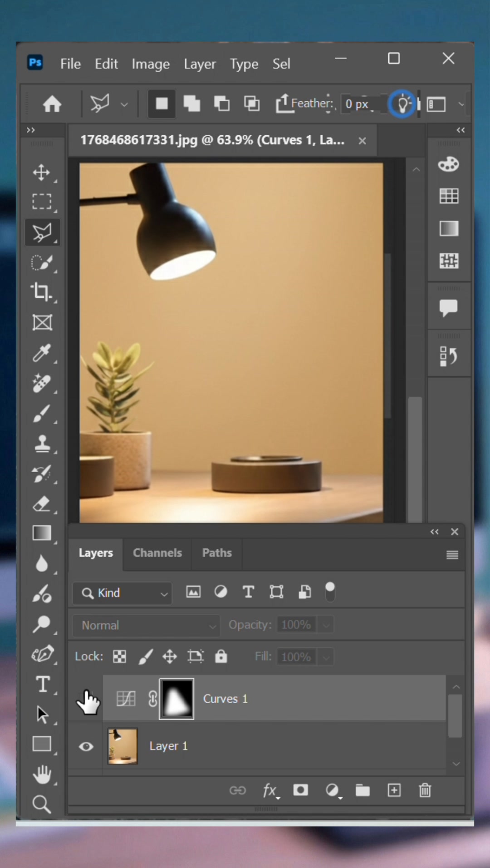Open the Gradients panel icon
The width and height of the screenshot is (490, 868).
click(x=449, y=228)
